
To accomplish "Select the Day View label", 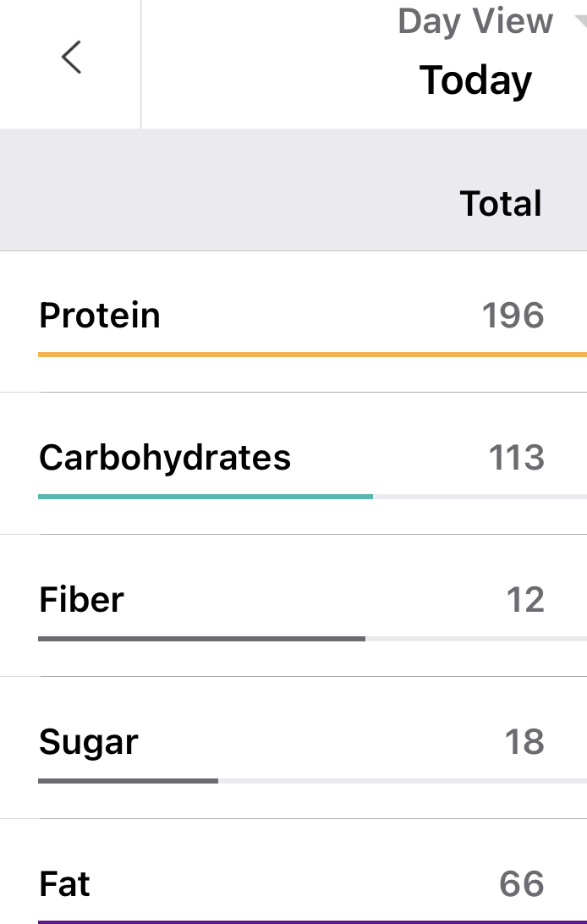I will [475, 21].
